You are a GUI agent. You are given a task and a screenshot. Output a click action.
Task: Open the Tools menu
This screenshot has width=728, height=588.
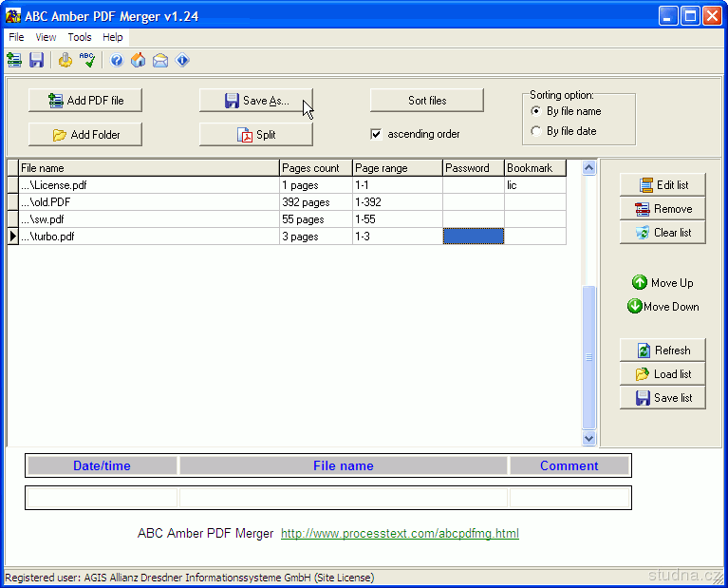(80, 37)
